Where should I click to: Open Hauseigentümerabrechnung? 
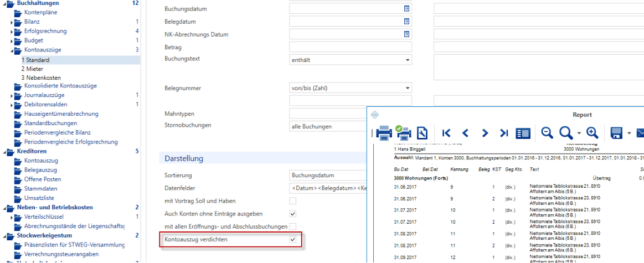point(61,114)
